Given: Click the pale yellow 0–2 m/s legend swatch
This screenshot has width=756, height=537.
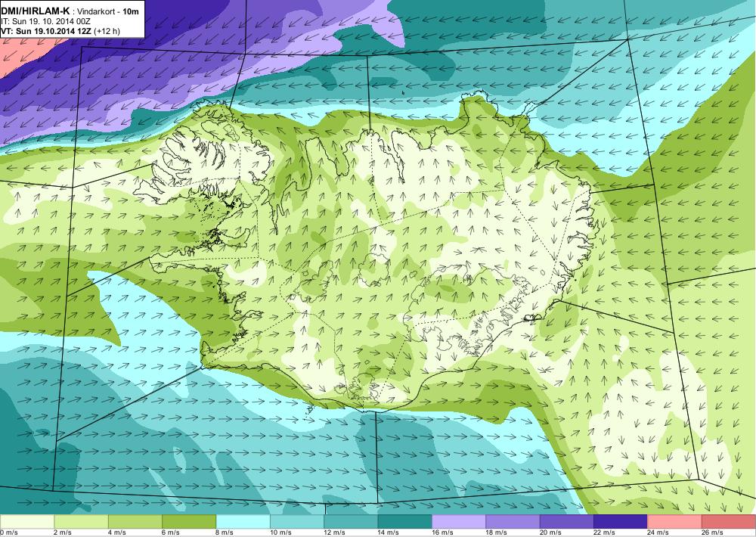Looking at the screenshot, I should coord(27,521).
